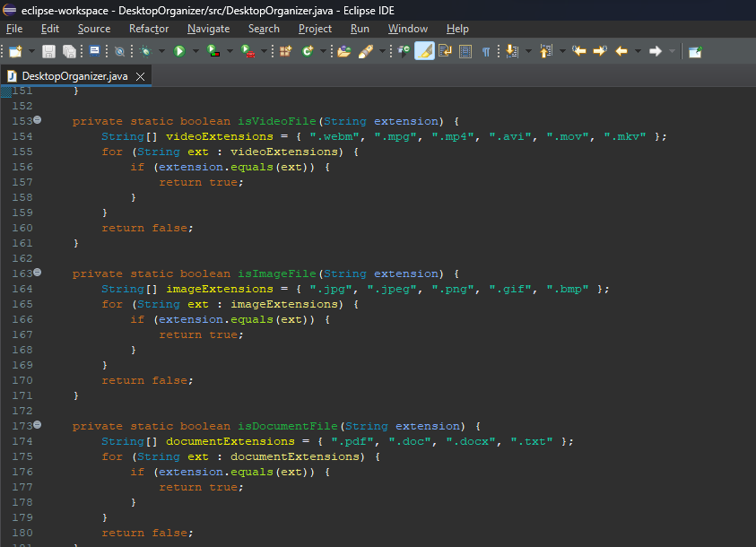Open the New Java Class dropdown arrow
This screenshot has width=756, height=547.
coord(324,51)
